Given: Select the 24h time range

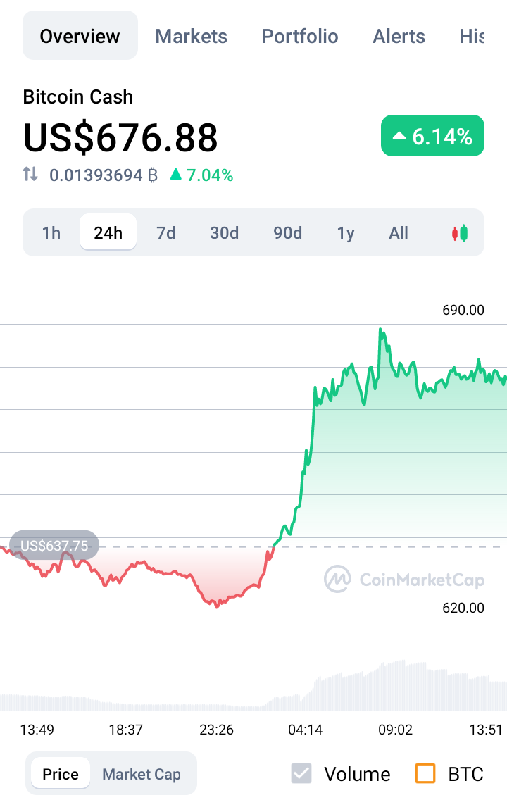Looking at the screenshot, I should click(x=108, y=232).
